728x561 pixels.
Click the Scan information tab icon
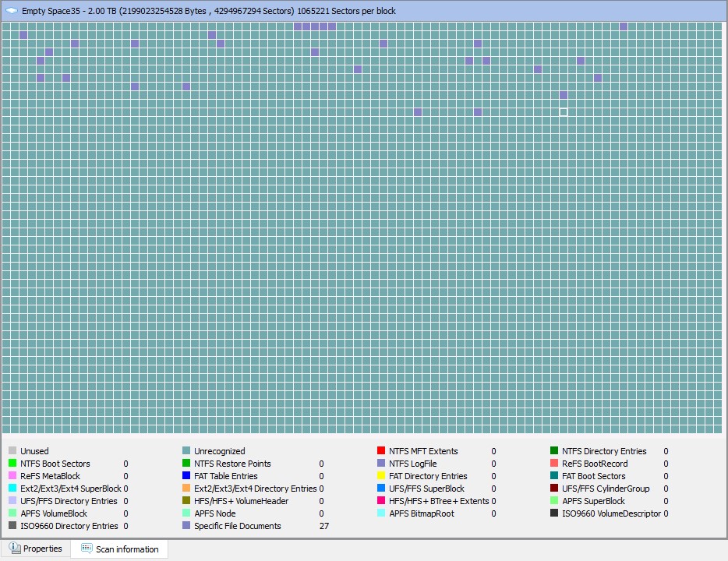pyautogui.click(x=87, y=549)
